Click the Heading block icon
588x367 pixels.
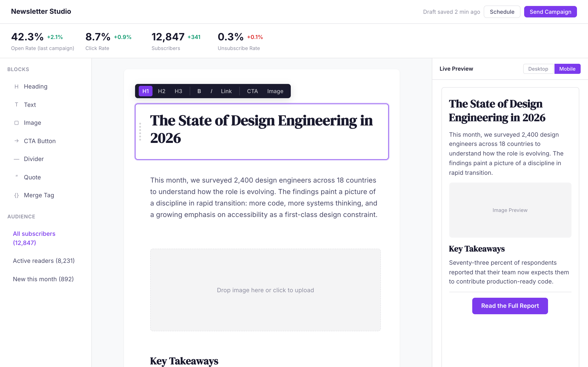pyautogui.click(x=17, y=87)
